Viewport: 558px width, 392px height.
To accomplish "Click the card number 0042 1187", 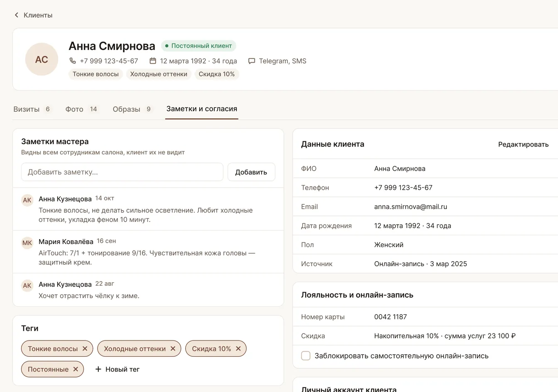I will (390, 317).
